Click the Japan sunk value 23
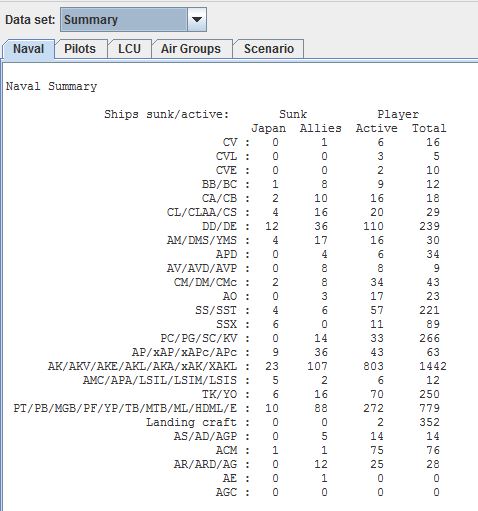This screenshot has width=478, height=511. tap(272, 366)
